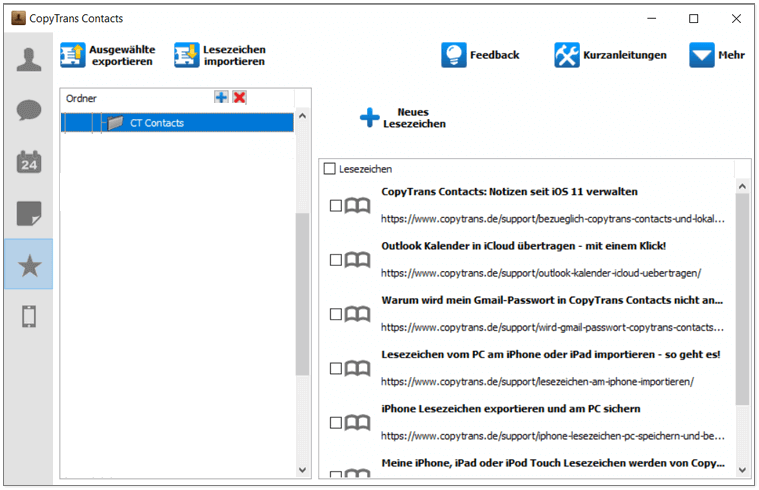Image resolution: width=759 pixels, height=490 pixels.
Task: Open the Notes section in sidebar
Action: tap(29, 214)
